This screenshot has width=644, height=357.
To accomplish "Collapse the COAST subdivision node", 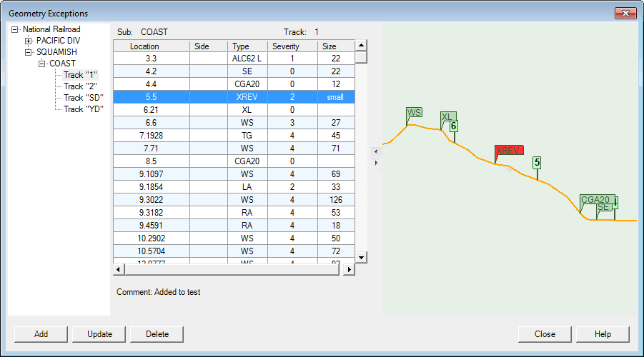I will [x=41, y=64].
